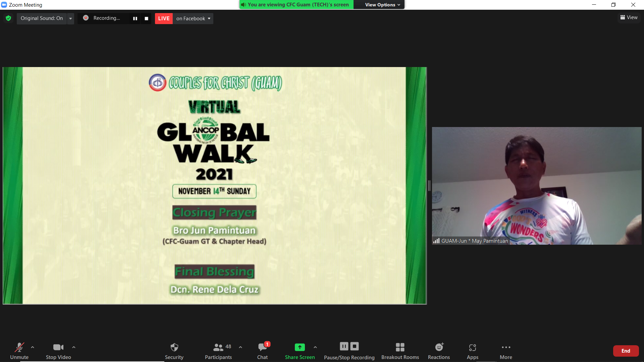Stop the recording from the top bar
The width and height of the screenshot is (644, 362).
[x=146, y=18]
